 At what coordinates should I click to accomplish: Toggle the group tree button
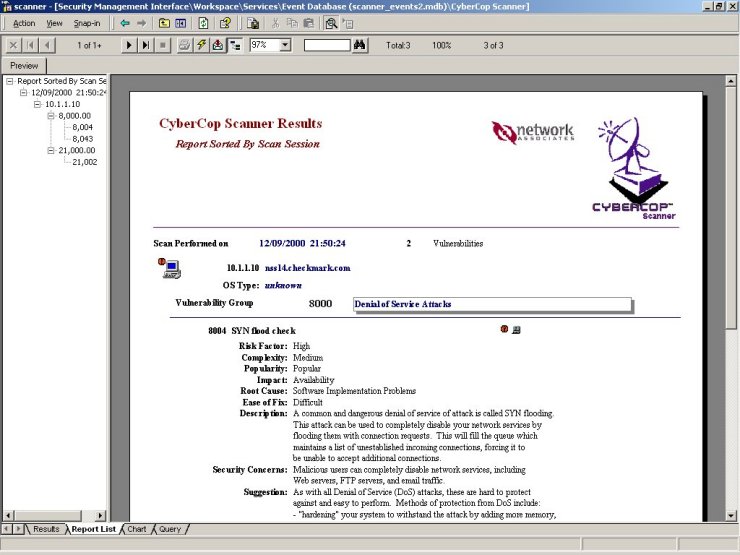(x=235, y=45)
